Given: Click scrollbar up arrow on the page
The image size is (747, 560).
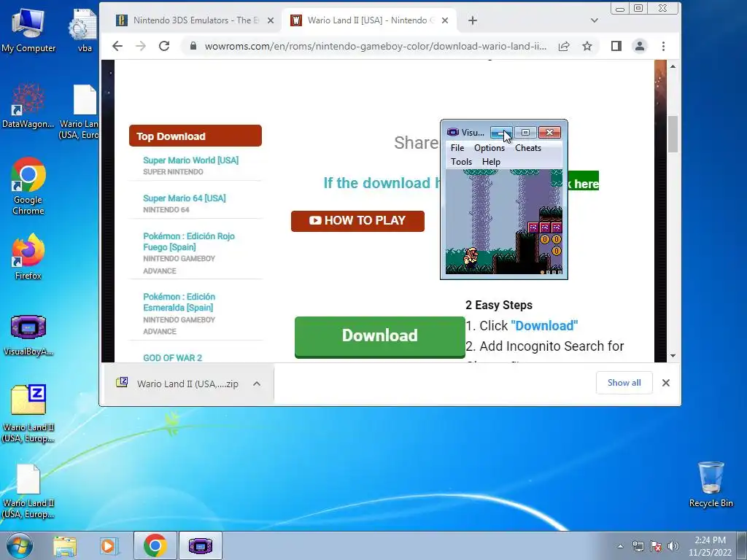Looking at the screenshot, I should pos(673,66).
